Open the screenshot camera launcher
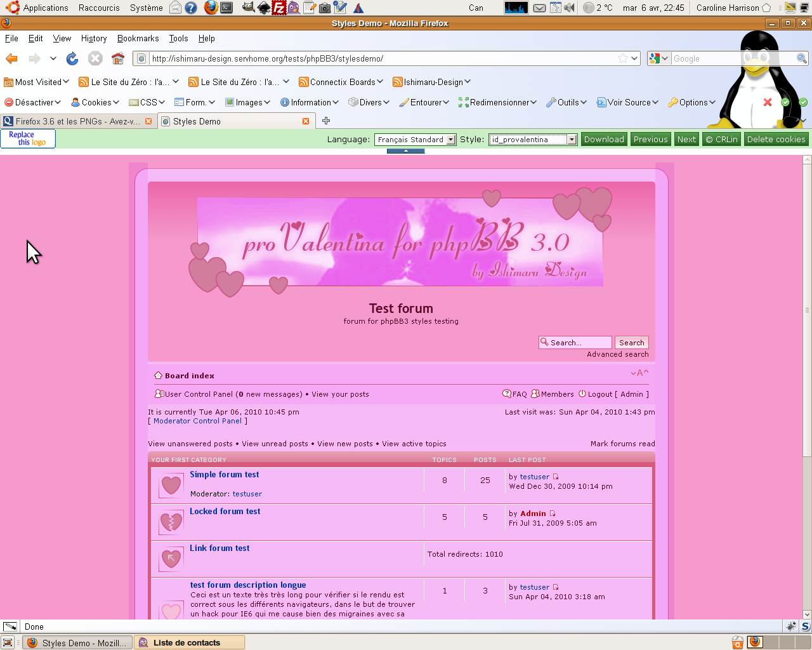Screen dimensions: 812x650 324,8
